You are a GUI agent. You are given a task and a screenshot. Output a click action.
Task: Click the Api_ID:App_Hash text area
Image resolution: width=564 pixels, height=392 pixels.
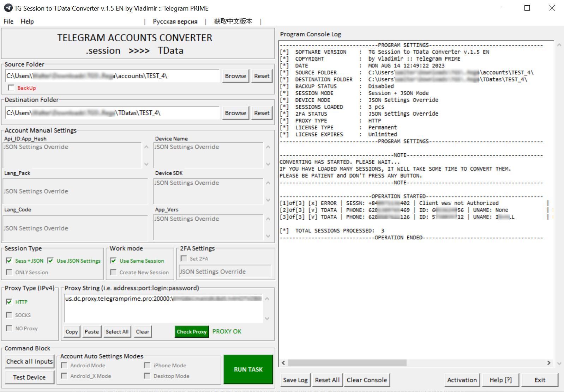point(72,155)
